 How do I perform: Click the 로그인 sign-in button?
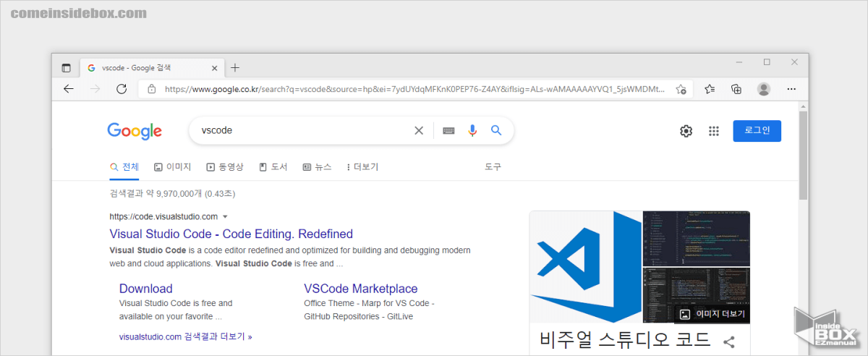point(757,131)
